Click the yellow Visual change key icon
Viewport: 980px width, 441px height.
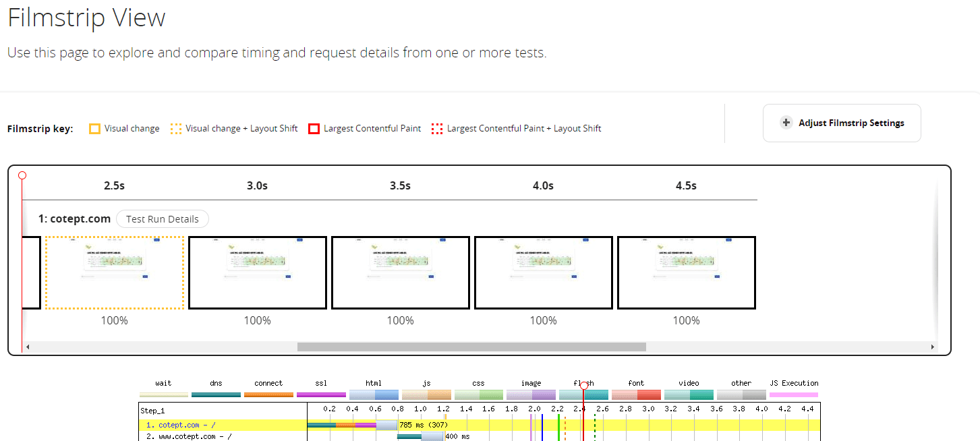pyautogui.click(x=94, y=129)
